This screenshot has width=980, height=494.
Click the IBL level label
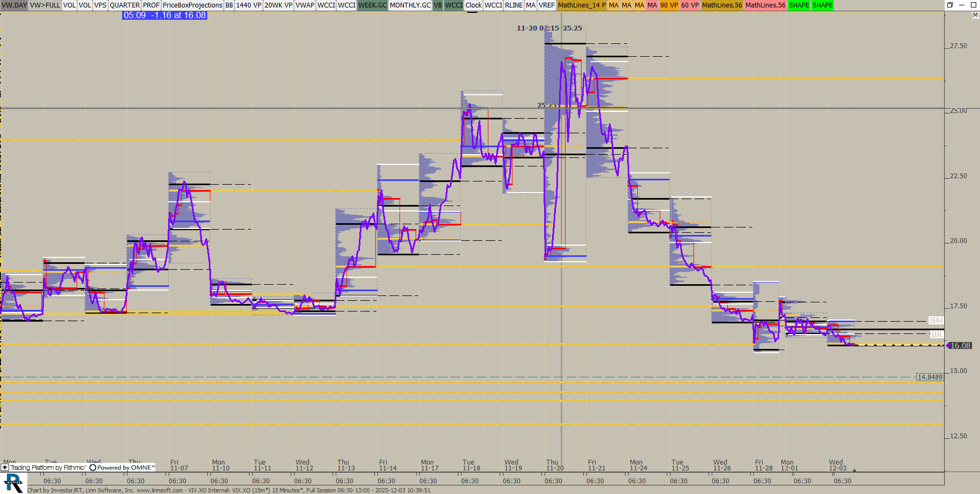pos(936,335)
